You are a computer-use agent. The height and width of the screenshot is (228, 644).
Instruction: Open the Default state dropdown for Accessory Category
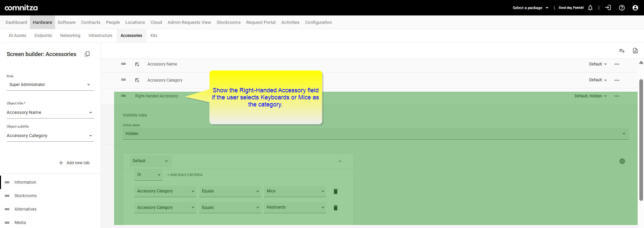click(598, 80)
